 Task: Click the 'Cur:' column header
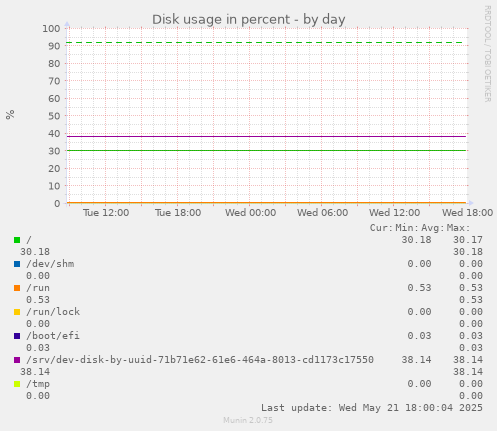[381, 228]
